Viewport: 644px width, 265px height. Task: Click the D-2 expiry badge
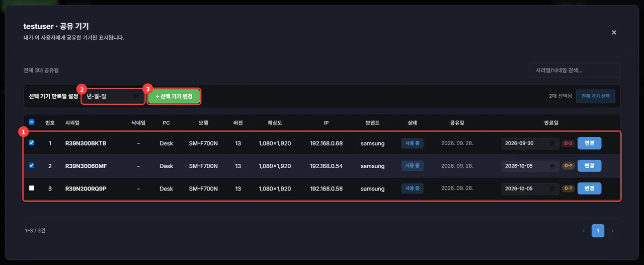(568, 144)
